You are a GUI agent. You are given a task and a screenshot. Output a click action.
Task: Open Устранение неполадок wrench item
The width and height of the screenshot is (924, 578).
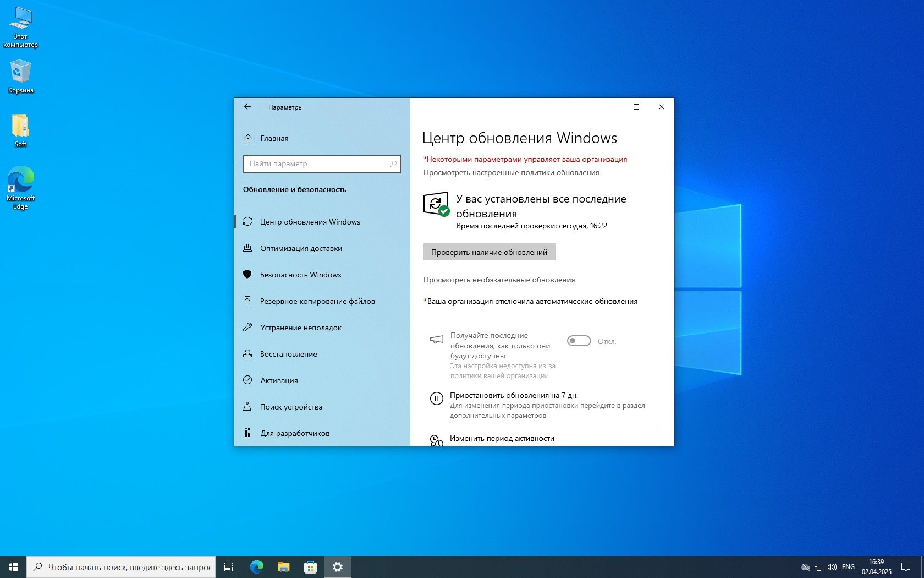[x=300, y=328]
